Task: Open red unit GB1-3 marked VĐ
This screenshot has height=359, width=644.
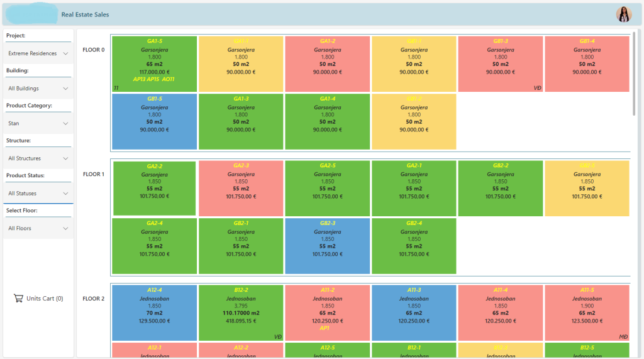Action: (x=500, y=64)
